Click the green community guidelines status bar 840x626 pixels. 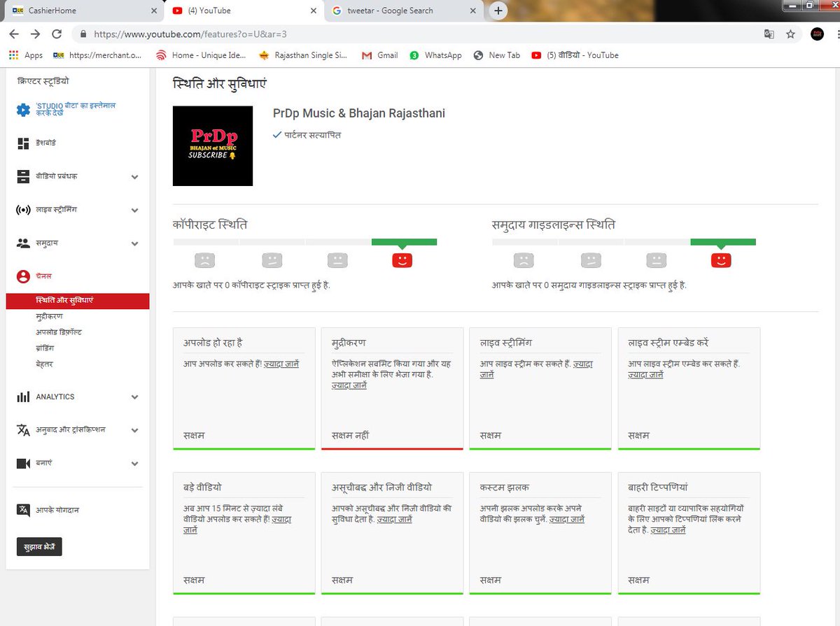coord(723,242)
